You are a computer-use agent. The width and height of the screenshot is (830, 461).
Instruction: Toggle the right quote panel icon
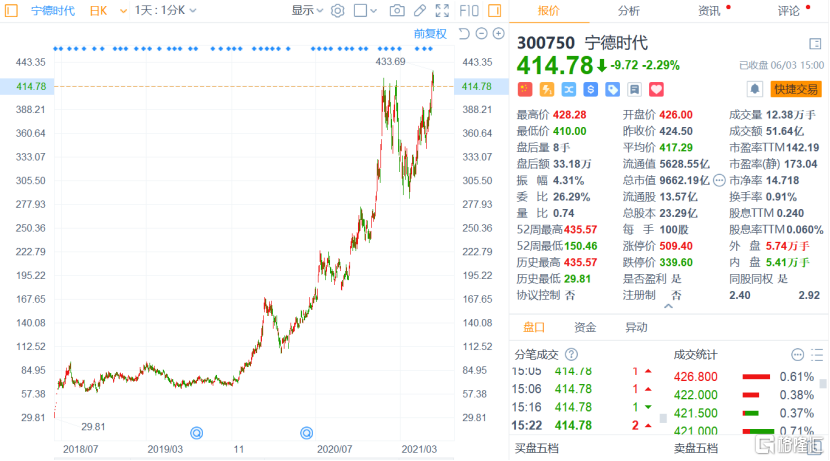pos(494,10)
